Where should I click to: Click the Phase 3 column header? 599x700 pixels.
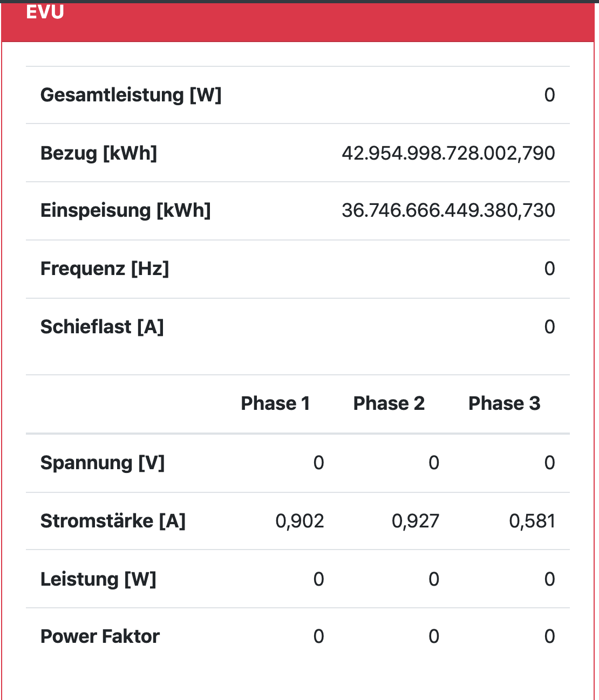(504, 403)
